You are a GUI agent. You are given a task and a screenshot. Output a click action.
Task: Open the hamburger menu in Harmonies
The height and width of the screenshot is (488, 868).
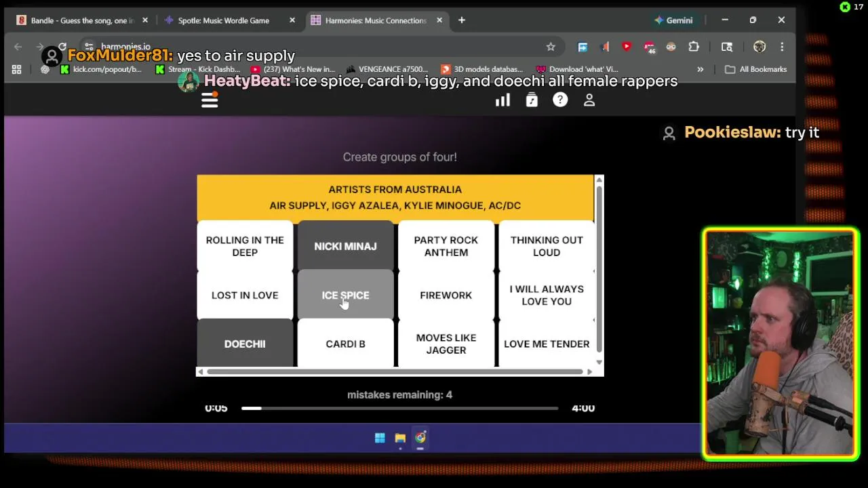[210, 100]
